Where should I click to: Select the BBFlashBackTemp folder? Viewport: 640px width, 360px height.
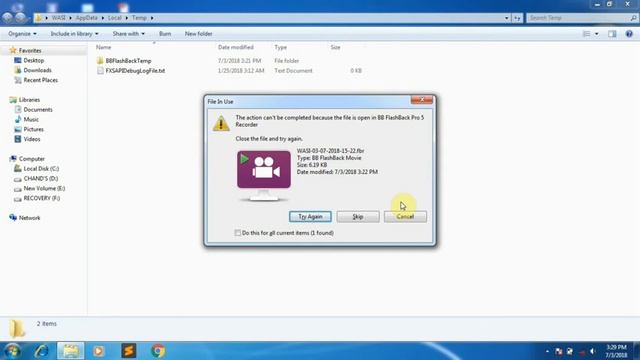click(x=128, y=61)
